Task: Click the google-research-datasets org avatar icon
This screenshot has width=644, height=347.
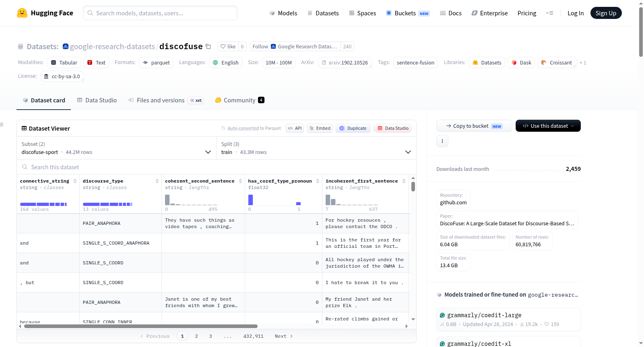Action: coord(66,46)
